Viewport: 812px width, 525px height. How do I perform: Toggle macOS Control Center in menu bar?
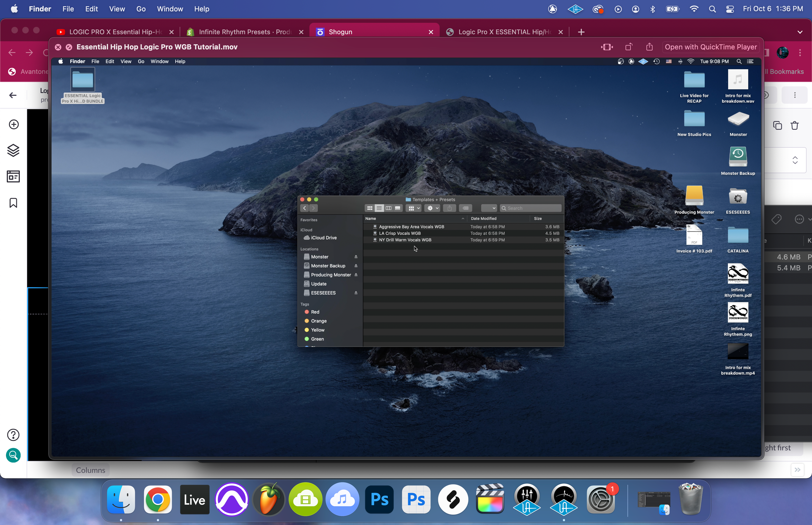730,9
